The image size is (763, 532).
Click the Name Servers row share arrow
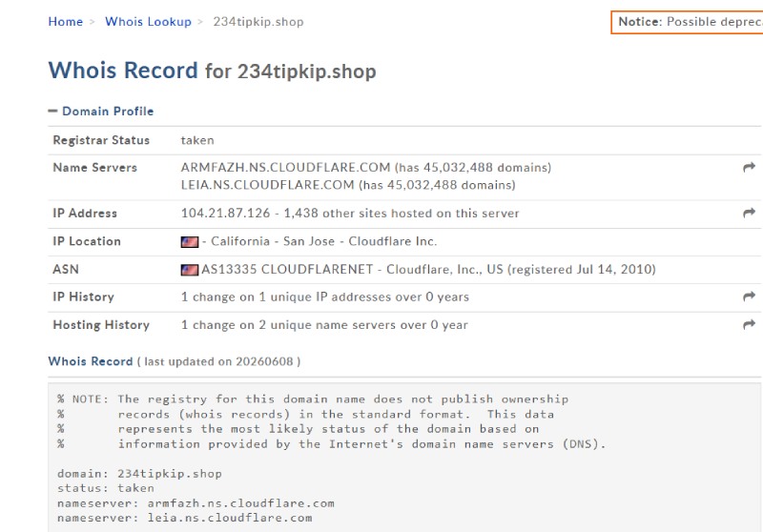coord(749,167)
